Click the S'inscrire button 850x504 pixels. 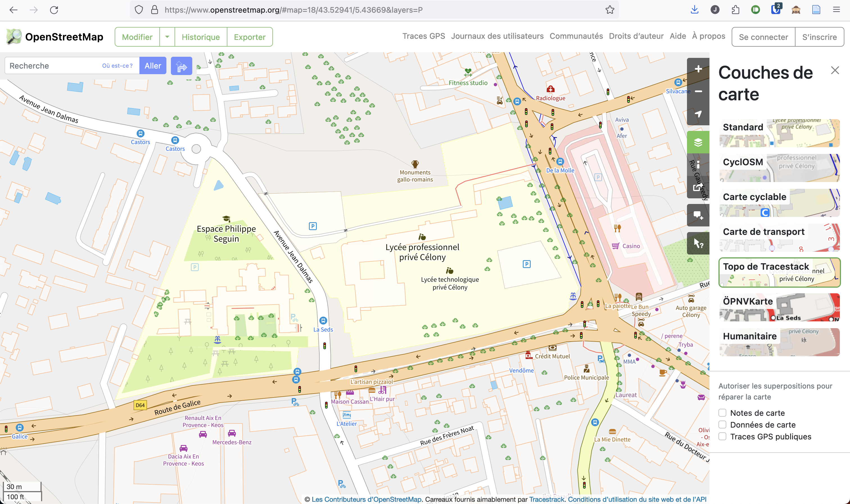819,37
